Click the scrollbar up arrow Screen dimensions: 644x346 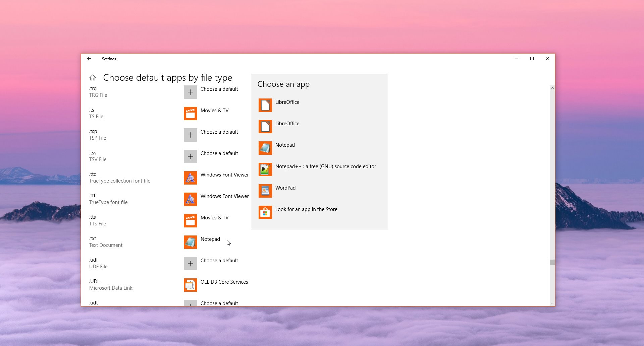tap(552, 88)
